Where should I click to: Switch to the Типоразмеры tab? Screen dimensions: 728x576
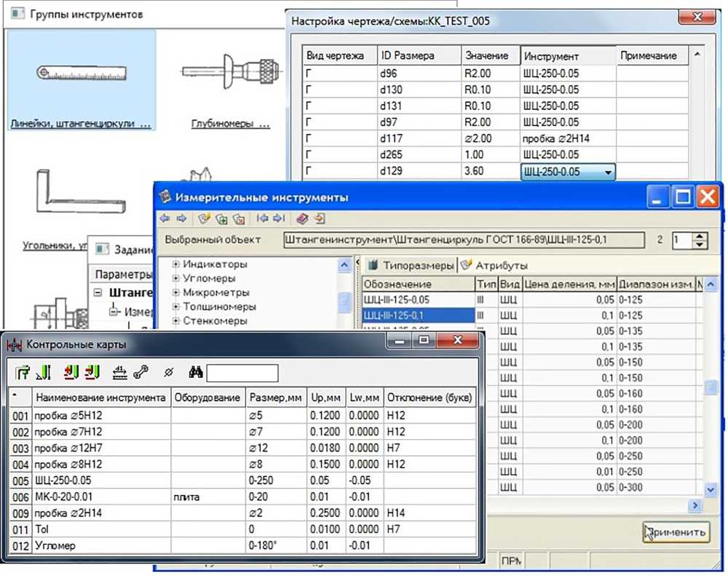pyautogui.click(x=411, y=265)
